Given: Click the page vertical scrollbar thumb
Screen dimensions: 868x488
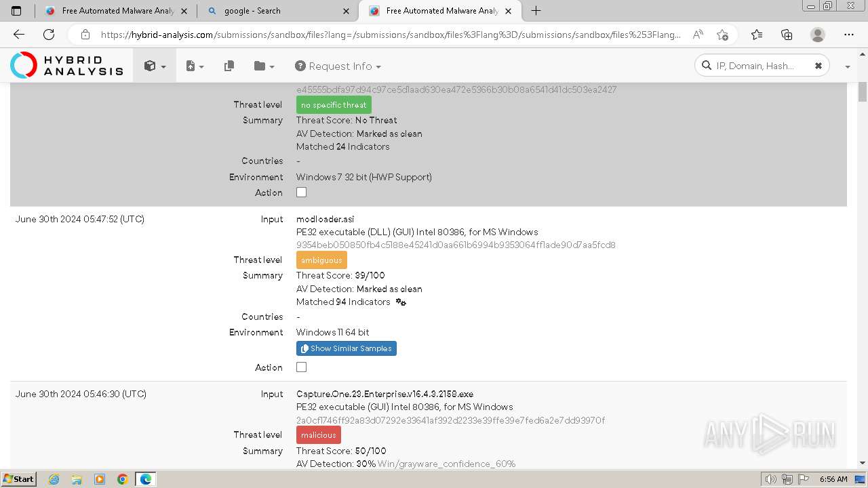Looking at the screenshot, I should [x=863, y=91].
